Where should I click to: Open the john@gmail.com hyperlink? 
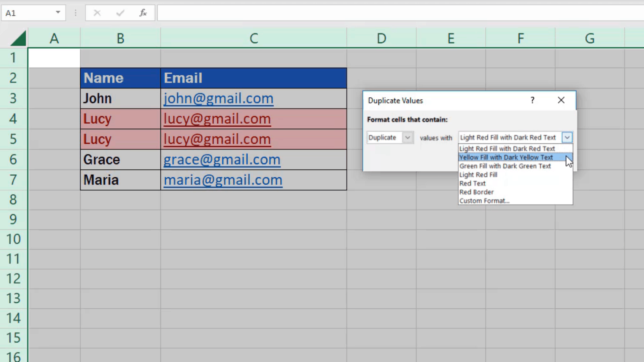pos(218,98)
